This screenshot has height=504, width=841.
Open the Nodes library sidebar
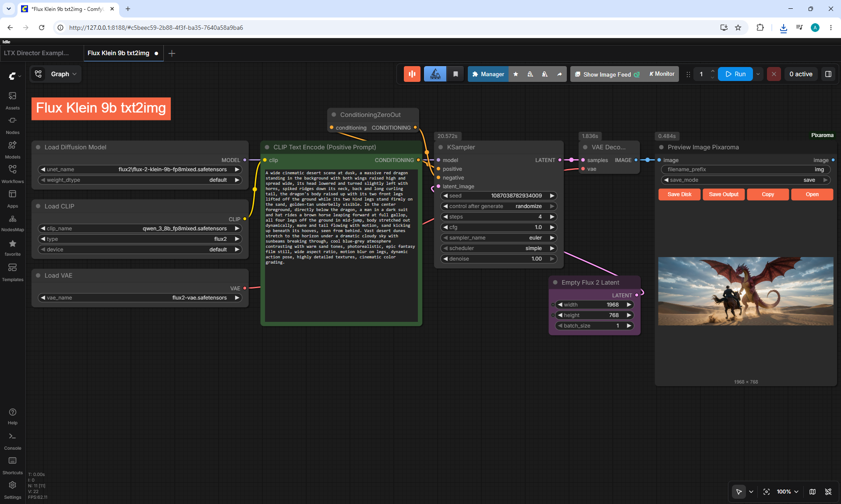13,125
